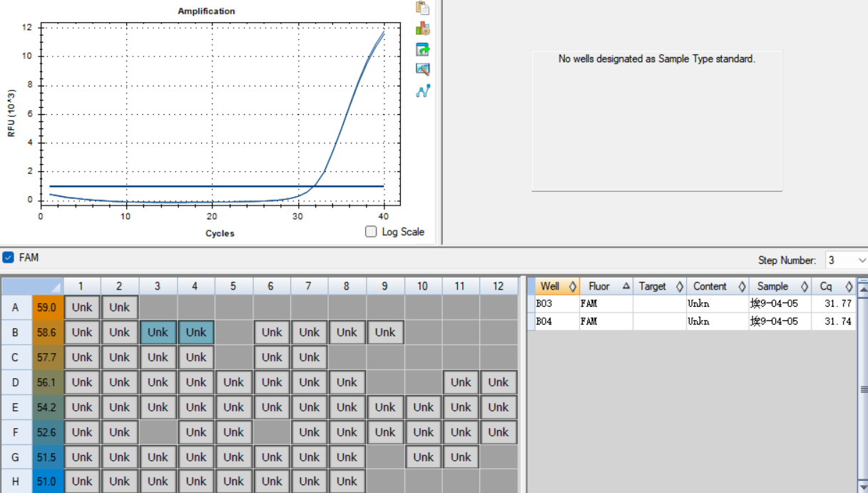Select plate column 9 header
This screenshot has height=493, width=868.
pyautogui.click(x=385, y=286)
